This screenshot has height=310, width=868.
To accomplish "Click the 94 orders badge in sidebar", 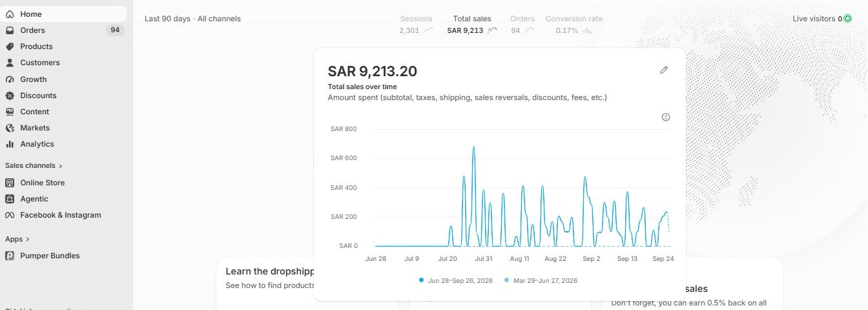I will pos(115,30).
